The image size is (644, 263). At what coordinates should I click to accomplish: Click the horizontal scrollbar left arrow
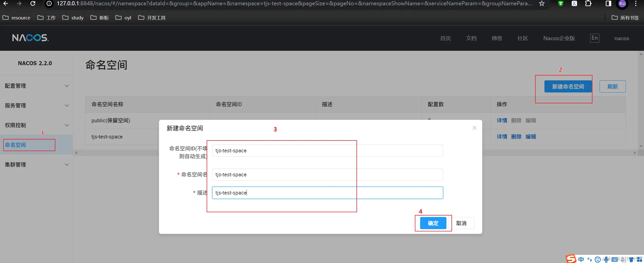coord(76,153)
